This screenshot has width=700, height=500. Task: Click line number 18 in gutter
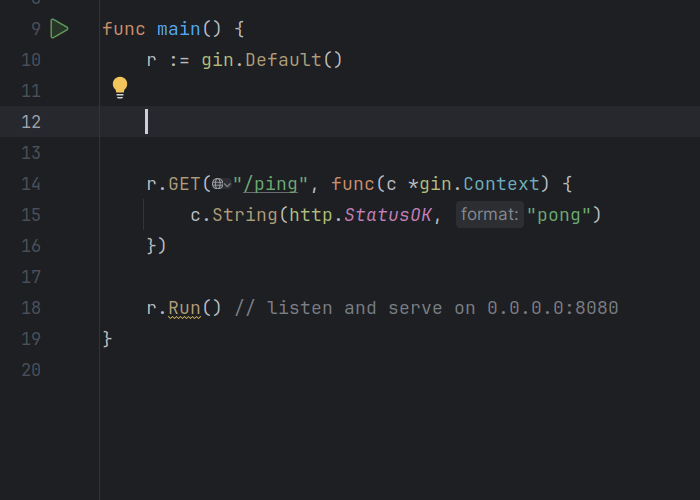point(31,308)
